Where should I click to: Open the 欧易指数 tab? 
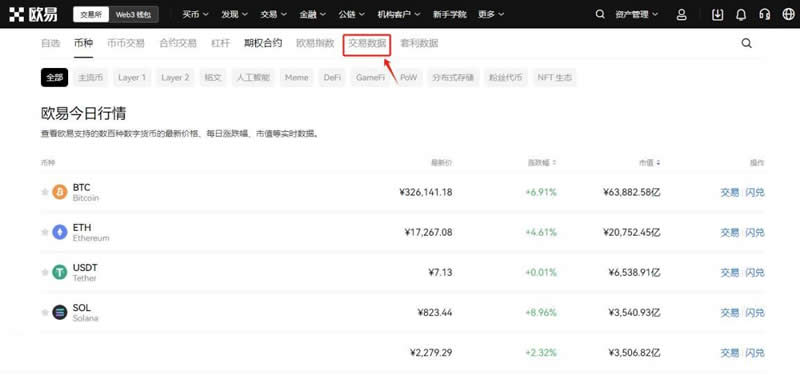(x=315, y=43)
